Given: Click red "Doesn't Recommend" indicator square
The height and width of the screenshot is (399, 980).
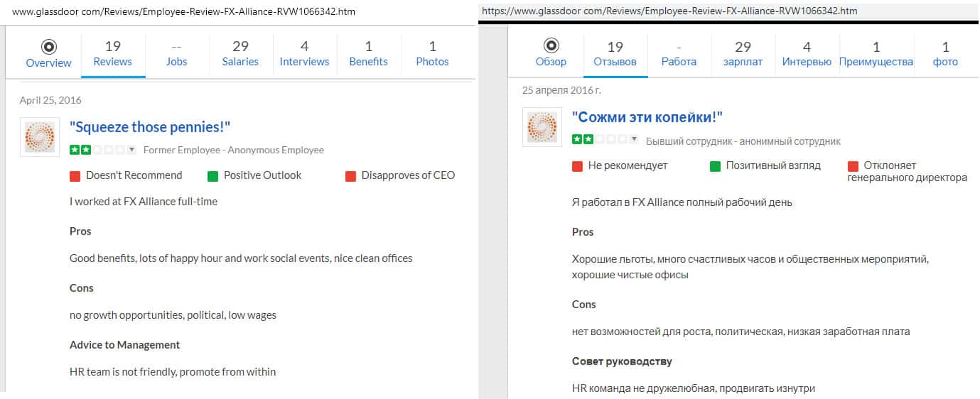Looking at the screenshot, I should point(75,176).
